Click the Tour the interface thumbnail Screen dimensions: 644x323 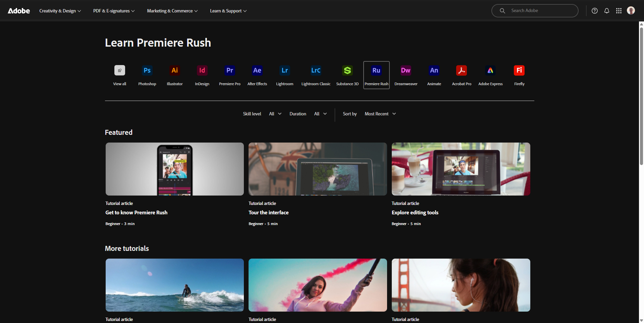[318, 169]
